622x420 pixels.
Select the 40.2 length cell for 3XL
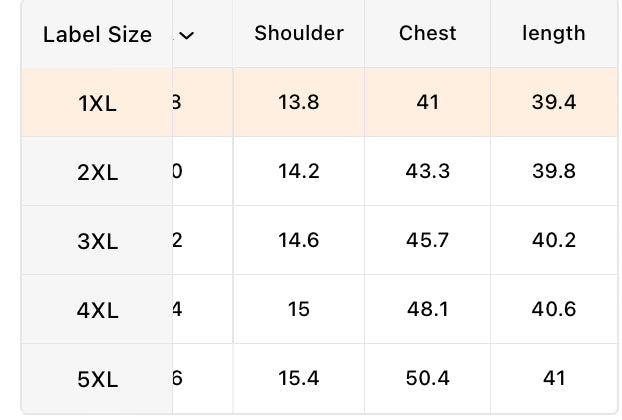[x=553, y=240]
